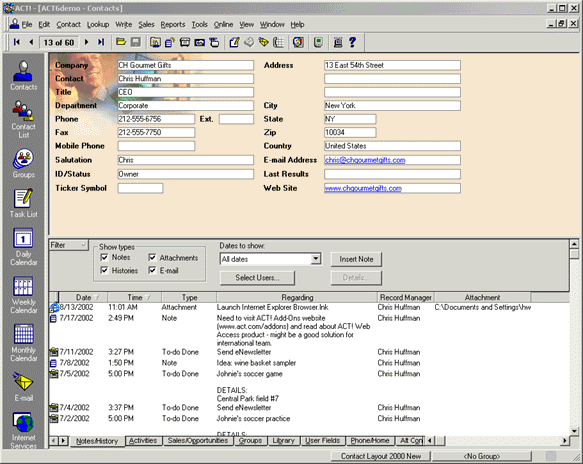The width and height of the screenshot is (583, 464).
Task: Click the Help question mark icon
Action: tap(352, 42)
